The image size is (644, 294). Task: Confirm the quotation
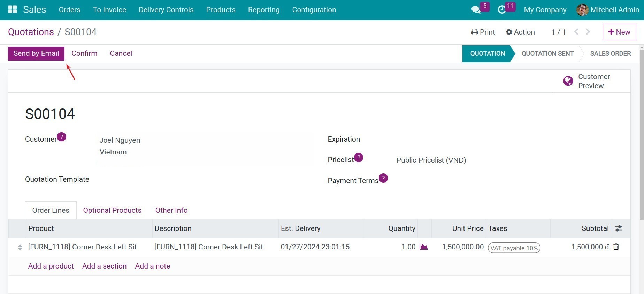tap(84, 53)
